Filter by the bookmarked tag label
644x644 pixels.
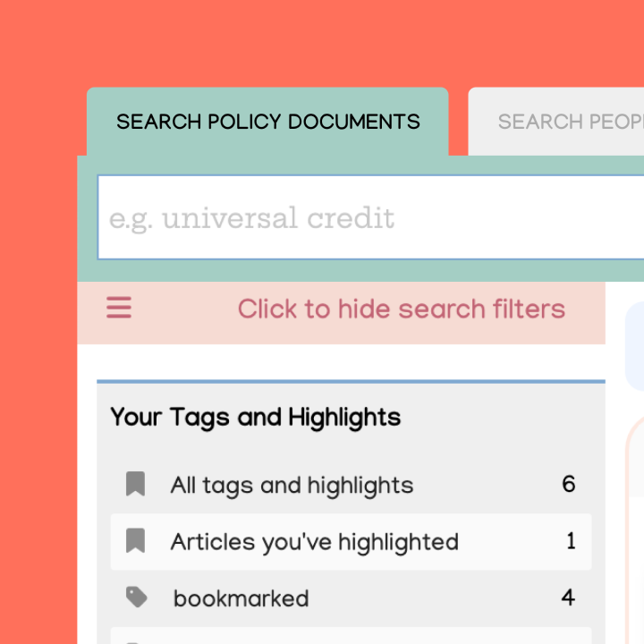pyautogui.click(x=241, y=598)
